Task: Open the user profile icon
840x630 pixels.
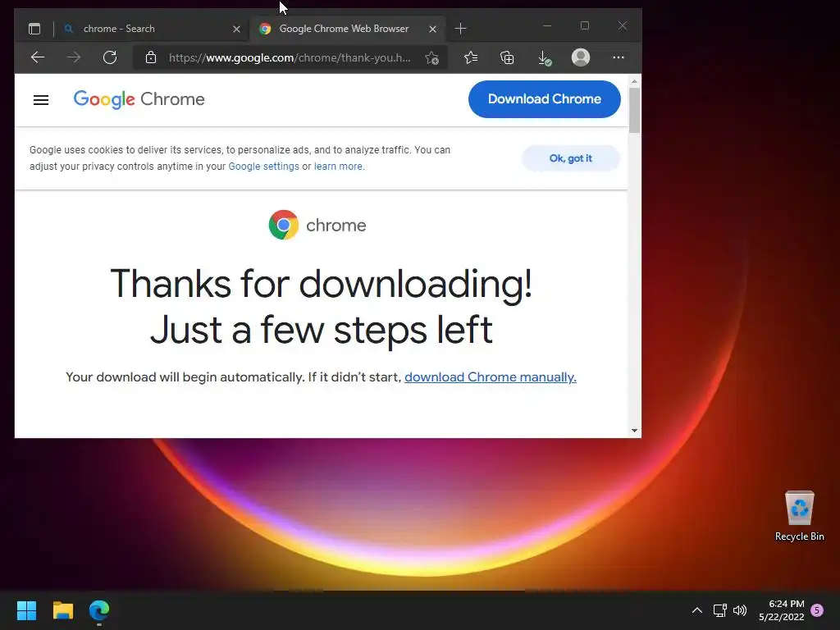Action: pos(581,57)
